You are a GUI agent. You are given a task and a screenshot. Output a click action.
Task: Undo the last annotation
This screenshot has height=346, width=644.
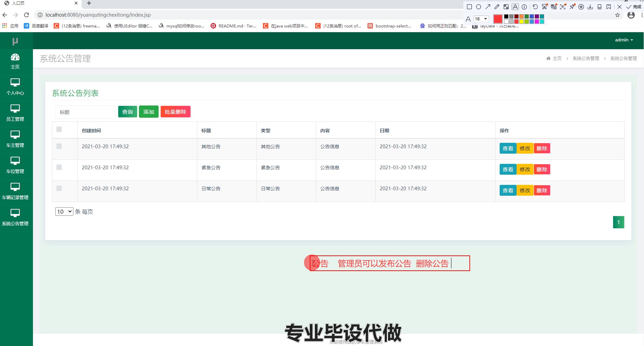click(535, 7)
